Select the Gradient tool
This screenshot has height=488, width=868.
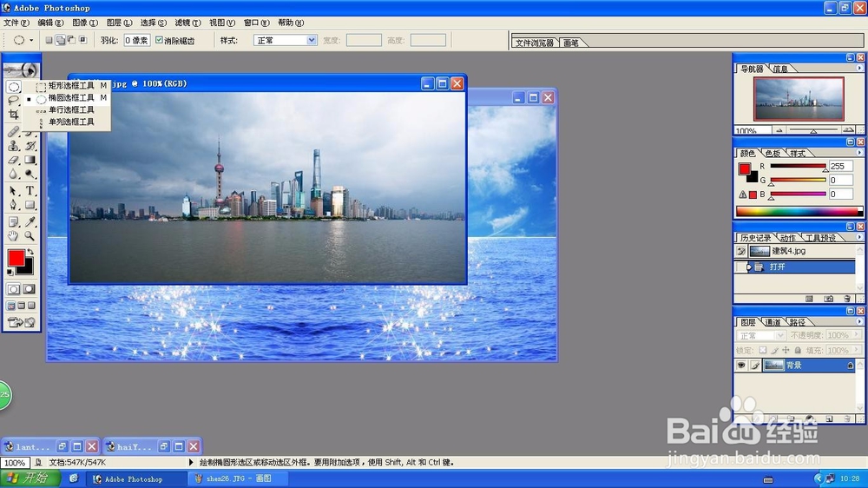tap(30, 160)
